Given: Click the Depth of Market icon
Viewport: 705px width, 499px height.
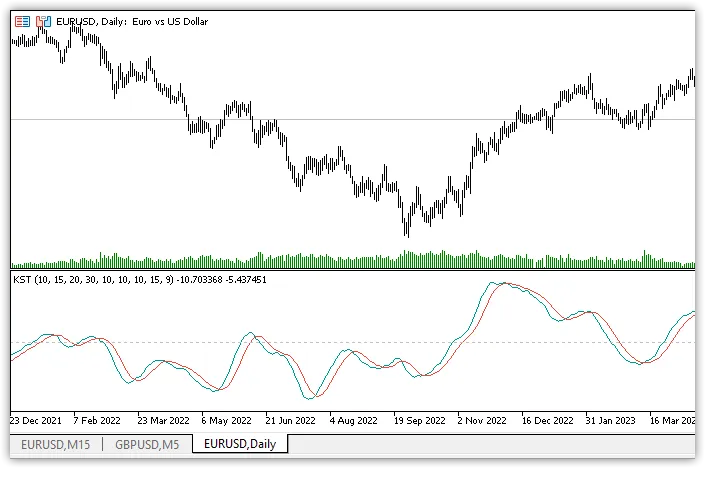Looking at the screenshot, I should pyautogui.click(x=41, y=21).
